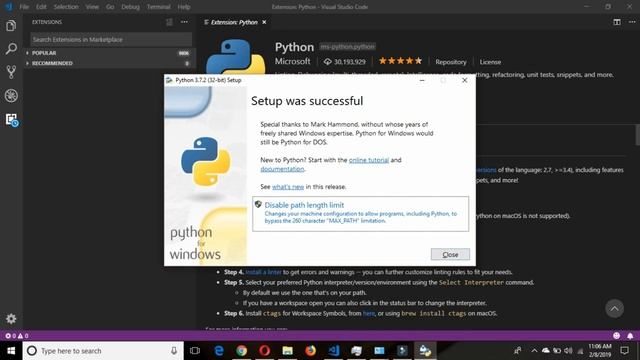Open the Extensions view icon
The height and width of the screenshot is (360, 640).
(x=11, y=120)
